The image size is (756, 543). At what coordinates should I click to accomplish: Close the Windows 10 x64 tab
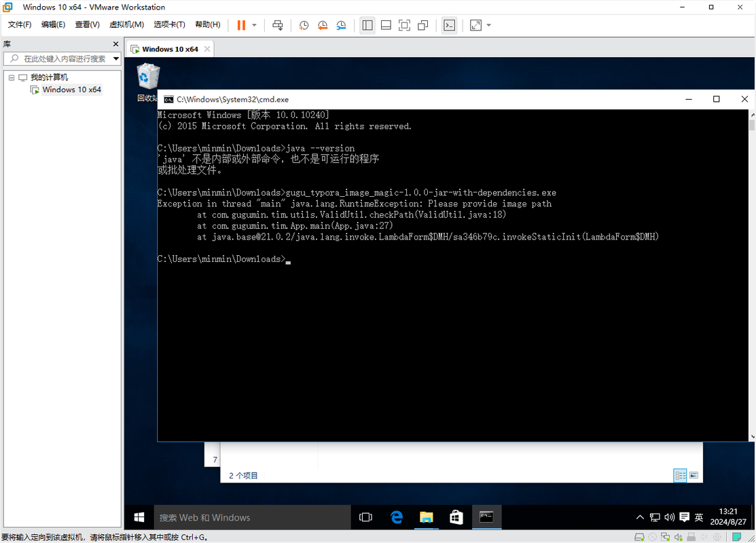pyautogui.click(x=207, y=49)
